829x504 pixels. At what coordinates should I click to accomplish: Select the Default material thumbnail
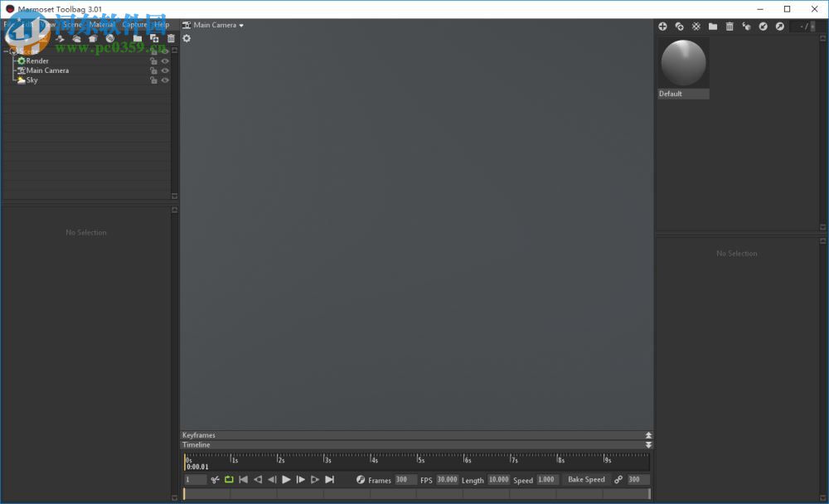pos(682,62)
